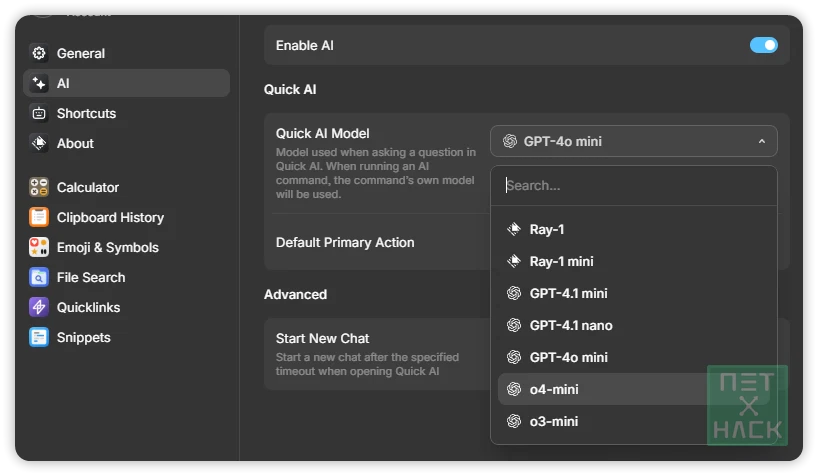Open the Quicklinks extension icon
The image size is (818, 476).
click(x=39, y=307)
